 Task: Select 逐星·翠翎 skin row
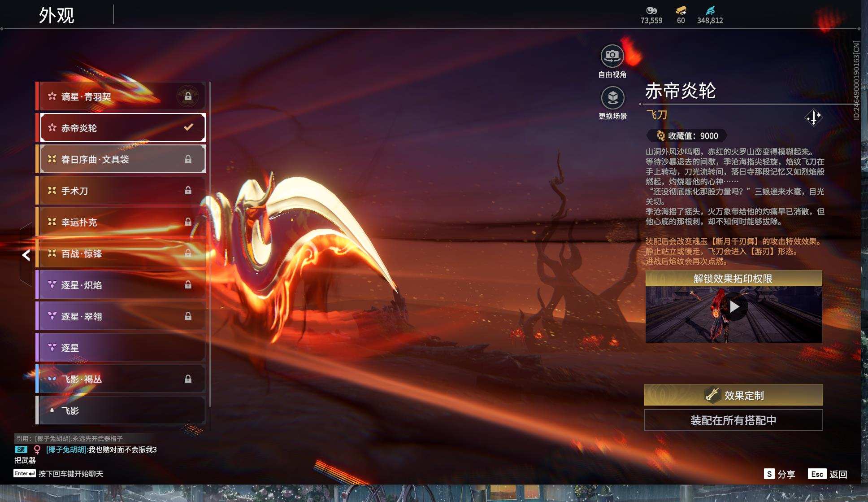[x=121, y=316]
